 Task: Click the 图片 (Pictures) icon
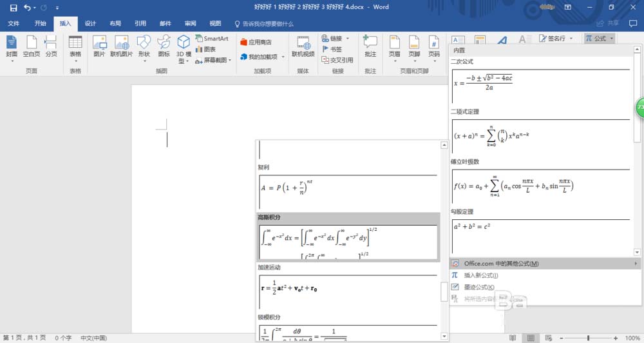pos(99,46)
